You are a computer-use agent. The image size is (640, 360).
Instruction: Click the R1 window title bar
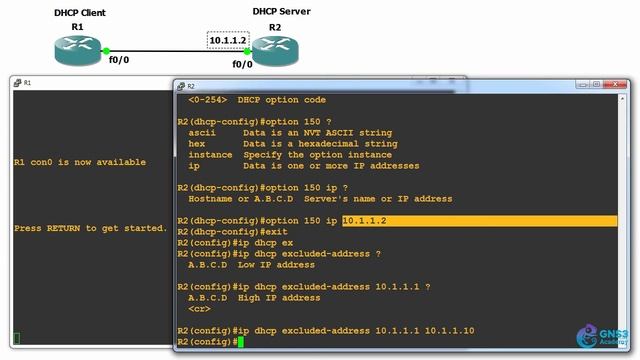(x=92, y=83)
